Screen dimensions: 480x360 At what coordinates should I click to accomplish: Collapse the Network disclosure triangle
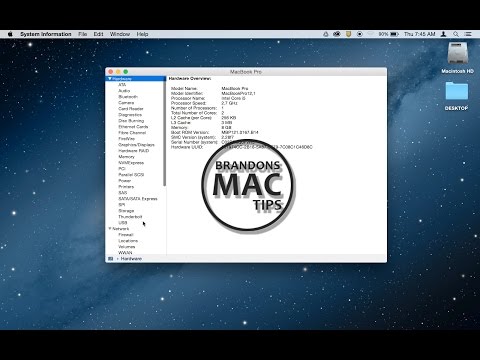pos(110,229)
